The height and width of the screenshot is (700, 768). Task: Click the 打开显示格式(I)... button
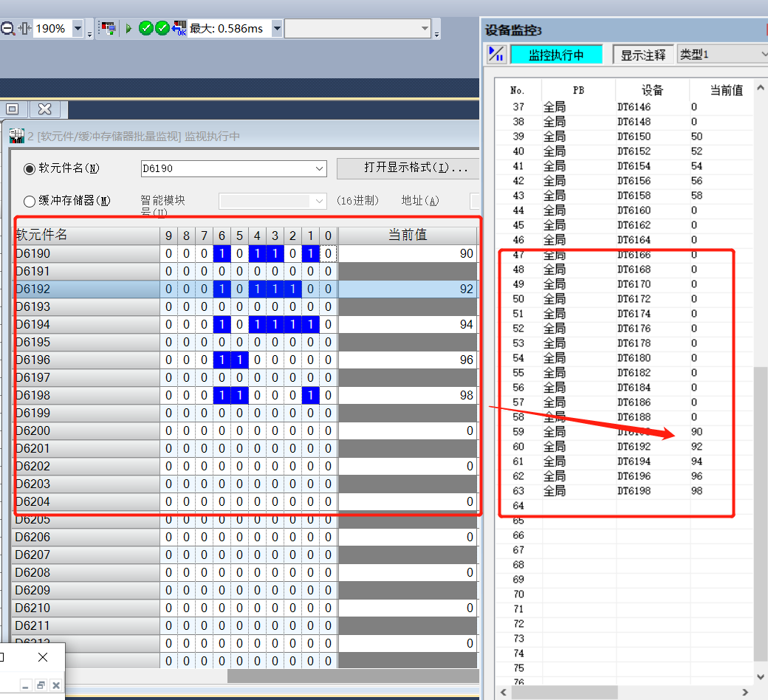pos(408,168)
